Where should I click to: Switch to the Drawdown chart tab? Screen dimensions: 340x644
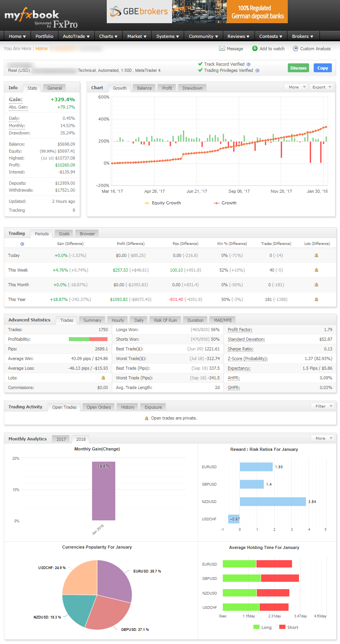(192, 88)
